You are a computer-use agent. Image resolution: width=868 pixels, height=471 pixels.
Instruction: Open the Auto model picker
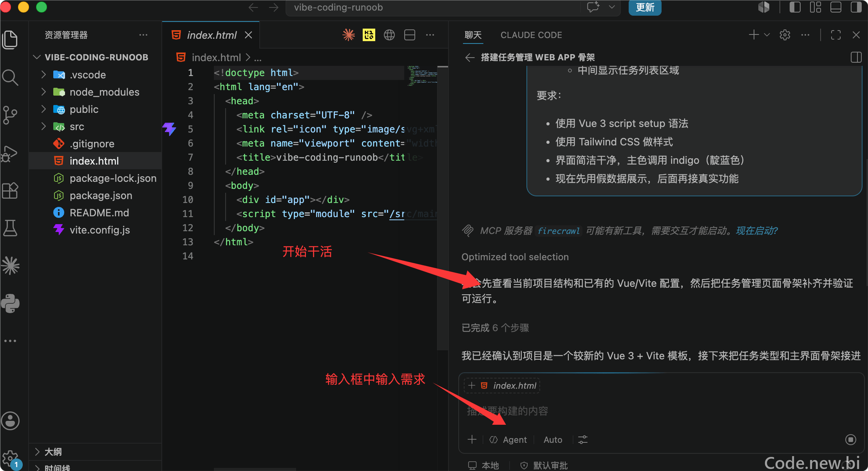click(x=553, y=440)
